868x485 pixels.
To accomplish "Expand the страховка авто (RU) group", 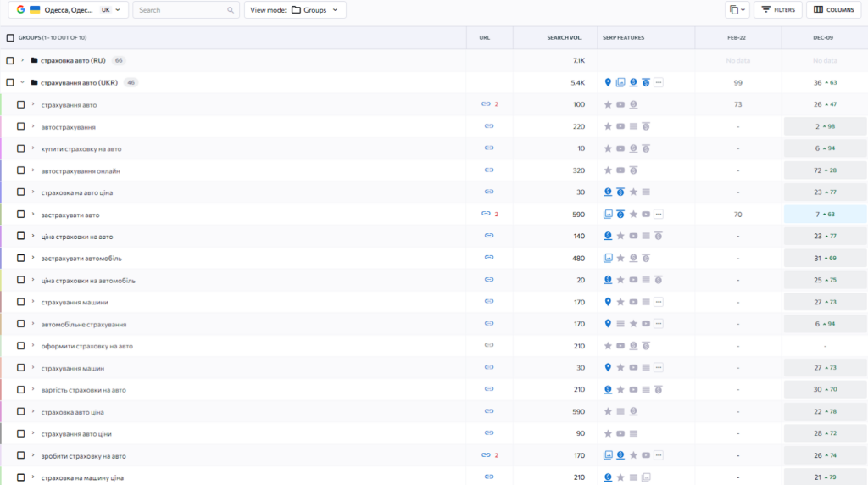I will pyautogui.click(x=23, y=60).
